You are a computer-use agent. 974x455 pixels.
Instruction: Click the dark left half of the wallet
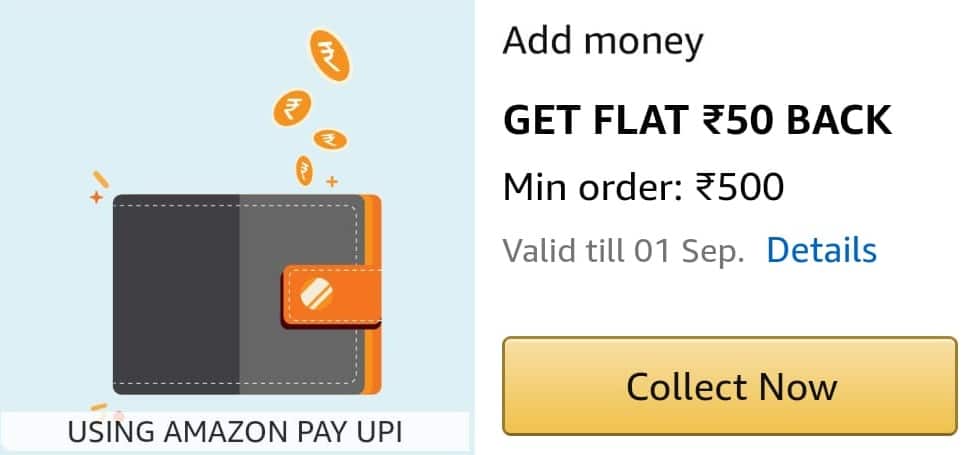pyautogui.click(x=176, y=295)
